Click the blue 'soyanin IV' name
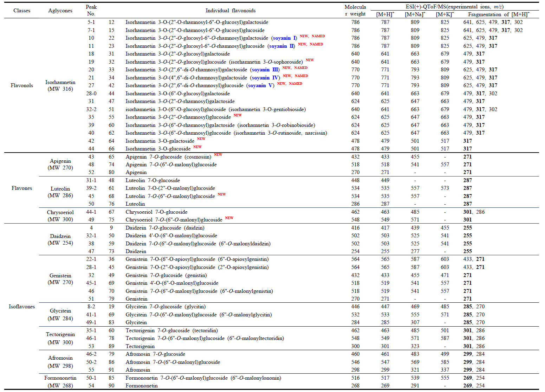The image size is (545, 392). tap(265, 78)
